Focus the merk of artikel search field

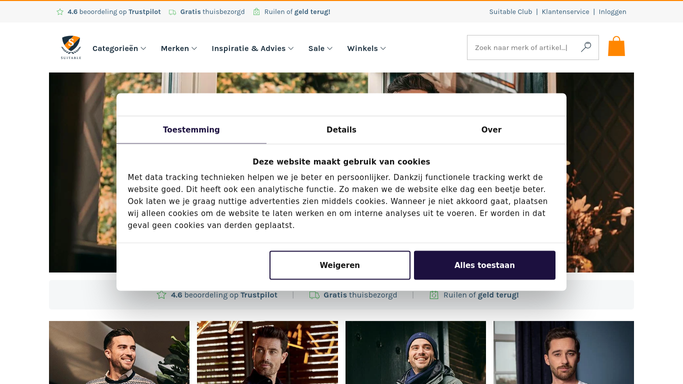click(523, 47)
